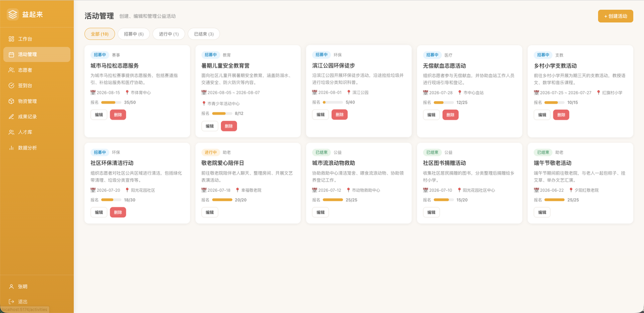Screen dimensions: 644x313
Task: Open 志愿者 in the sidebar menu
Action: point(37,70)
